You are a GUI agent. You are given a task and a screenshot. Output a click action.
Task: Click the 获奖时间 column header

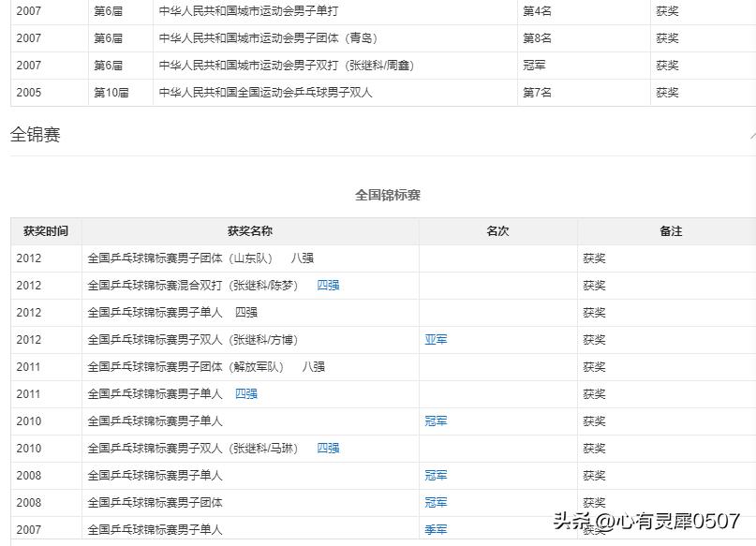45,230
